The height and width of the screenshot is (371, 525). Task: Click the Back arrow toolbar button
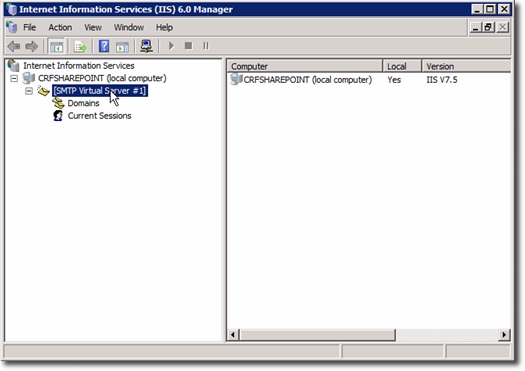tap(14, 46)
